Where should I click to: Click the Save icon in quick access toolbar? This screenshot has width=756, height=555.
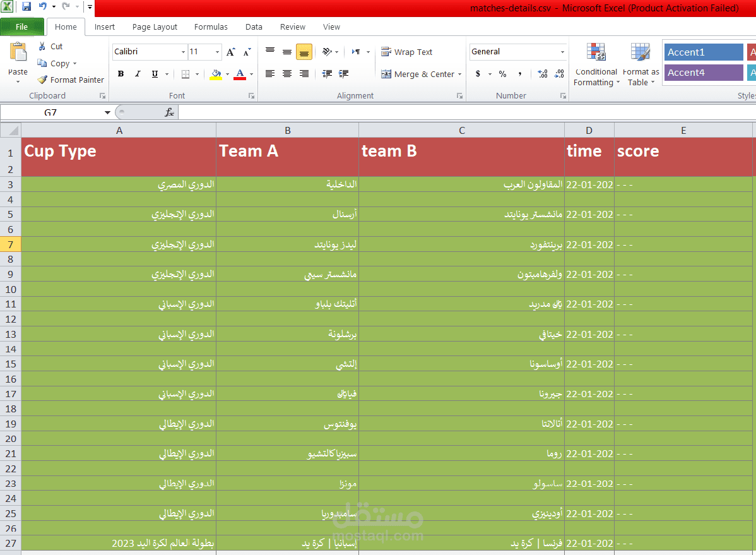point(27,7)
